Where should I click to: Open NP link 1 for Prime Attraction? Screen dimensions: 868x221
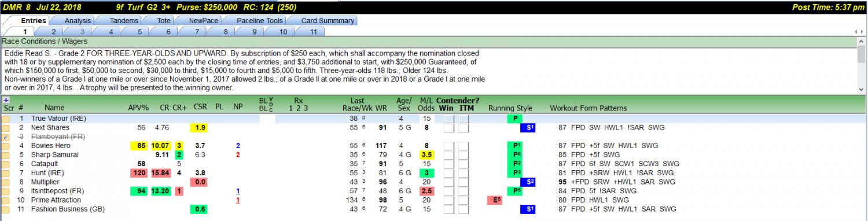point(238,200)
